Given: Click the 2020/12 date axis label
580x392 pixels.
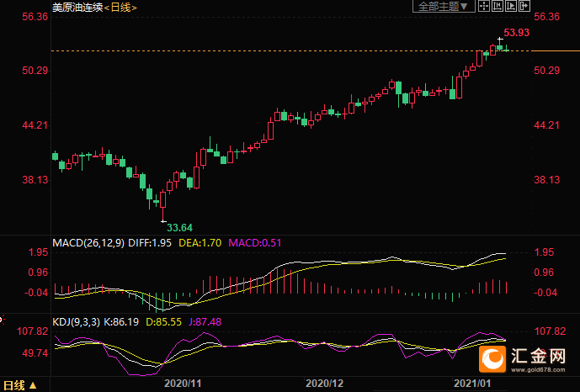Looking at the screenshot, I should click(325, 384).
